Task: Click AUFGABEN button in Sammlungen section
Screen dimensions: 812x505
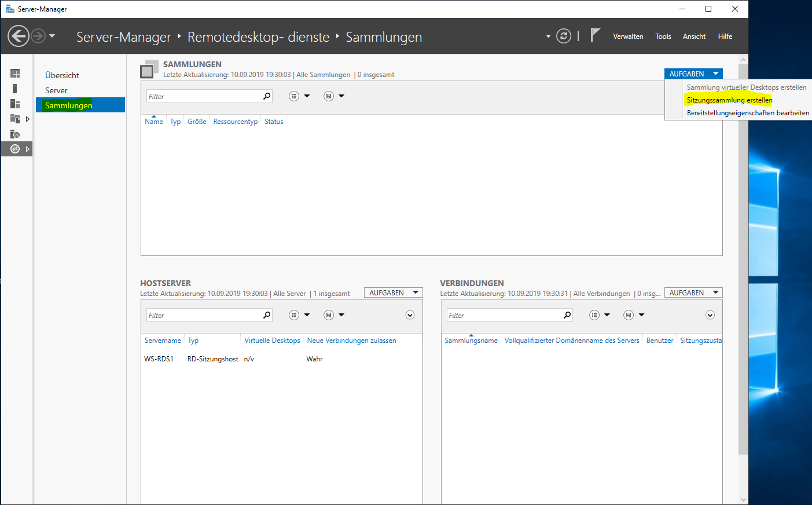Action: (x=693, y=74)
